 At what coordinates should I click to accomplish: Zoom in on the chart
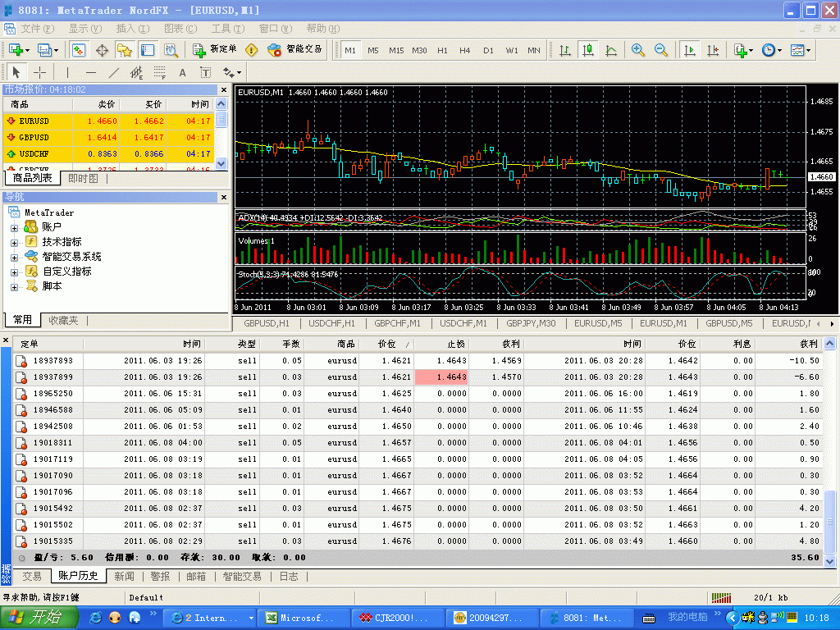(x=638, y=50)
